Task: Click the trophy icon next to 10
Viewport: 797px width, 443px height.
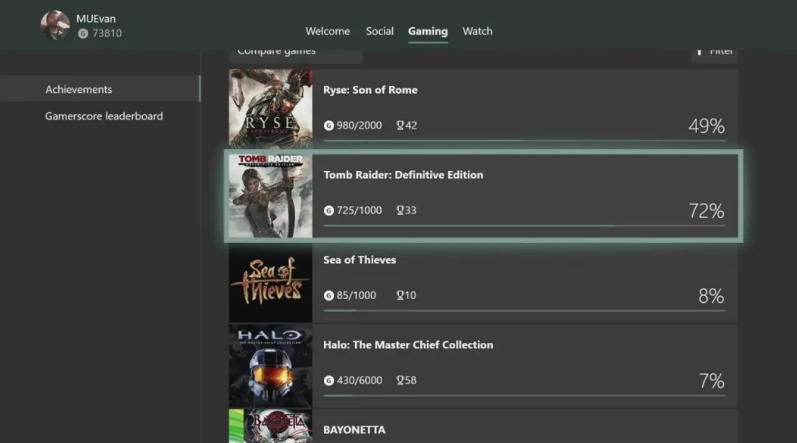Action: tap(400, 295)
